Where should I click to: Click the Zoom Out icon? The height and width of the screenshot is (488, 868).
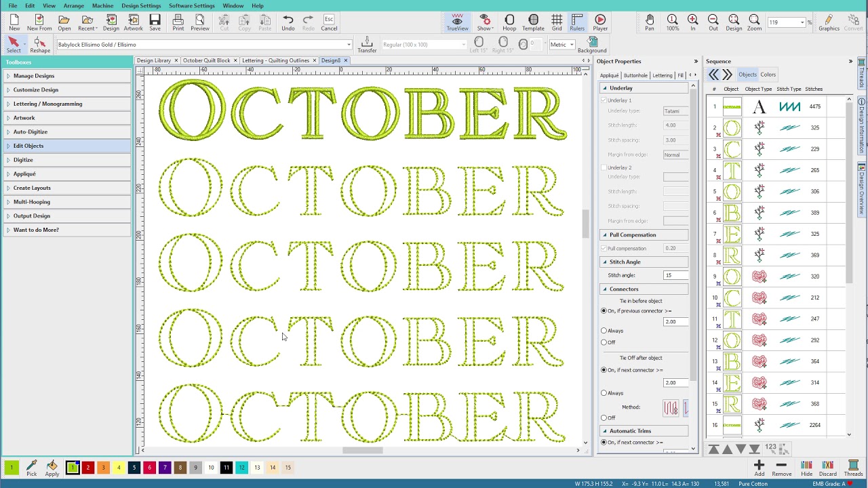coord(713,22)
